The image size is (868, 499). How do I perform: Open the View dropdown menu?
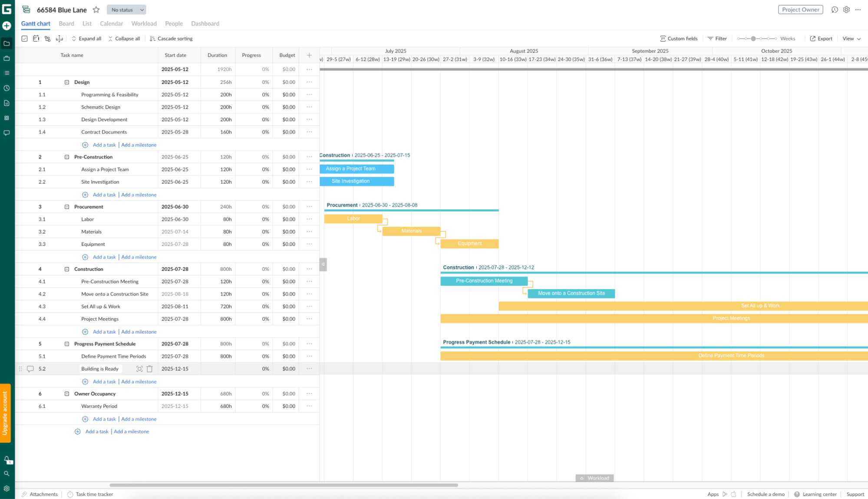pos(851,38)
